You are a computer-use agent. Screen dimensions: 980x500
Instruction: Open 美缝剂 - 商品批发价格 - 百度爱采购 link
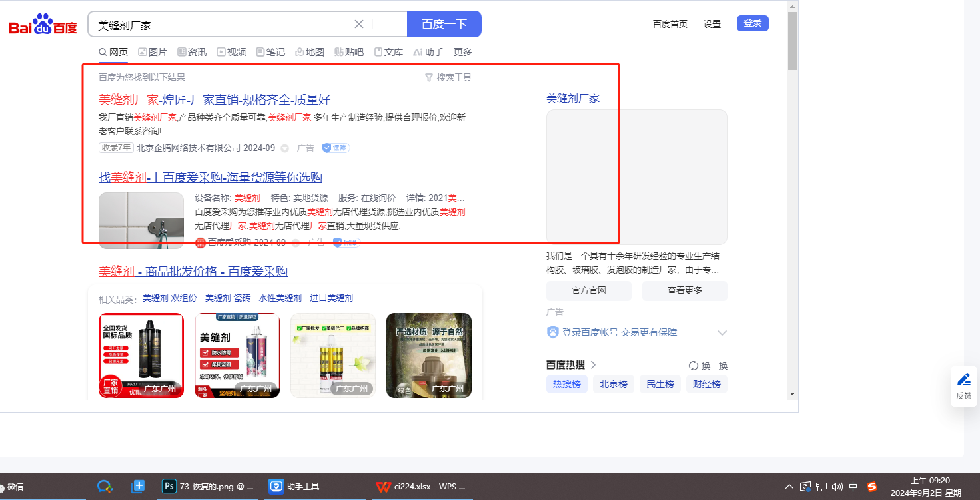[x=193, y=272]
